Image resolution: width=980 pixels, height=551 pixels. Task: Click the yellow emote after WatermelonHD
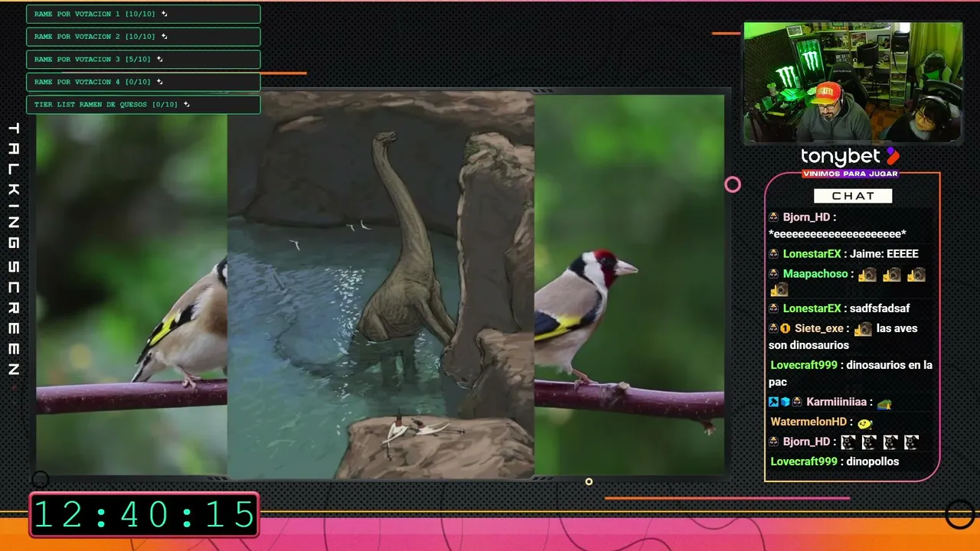point(864,422)
